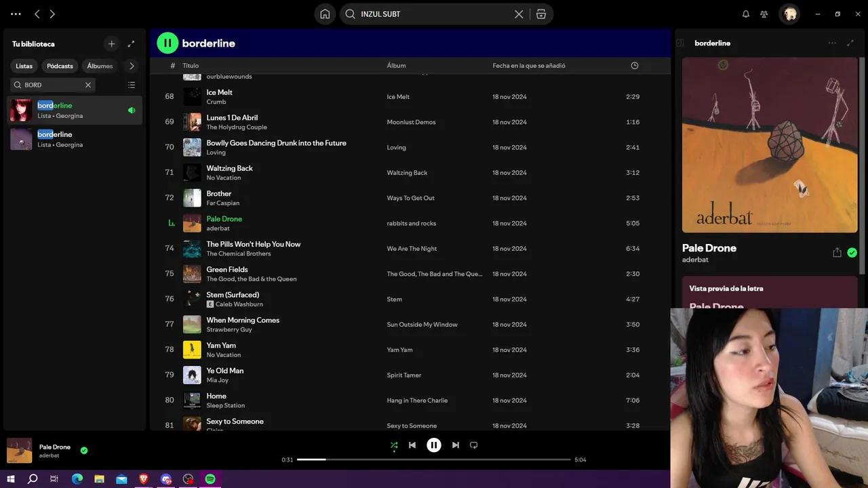Go forward with the right arrow

[x=52, y=14]
